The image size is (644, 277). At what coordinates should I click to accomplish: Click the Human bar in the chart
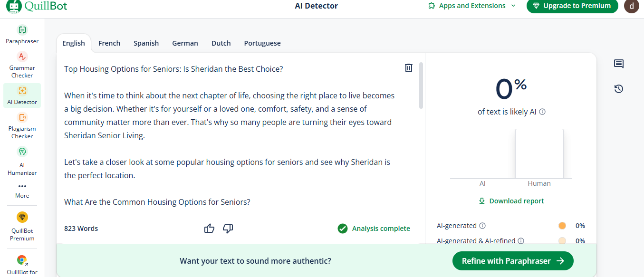[x=539, y=154]
